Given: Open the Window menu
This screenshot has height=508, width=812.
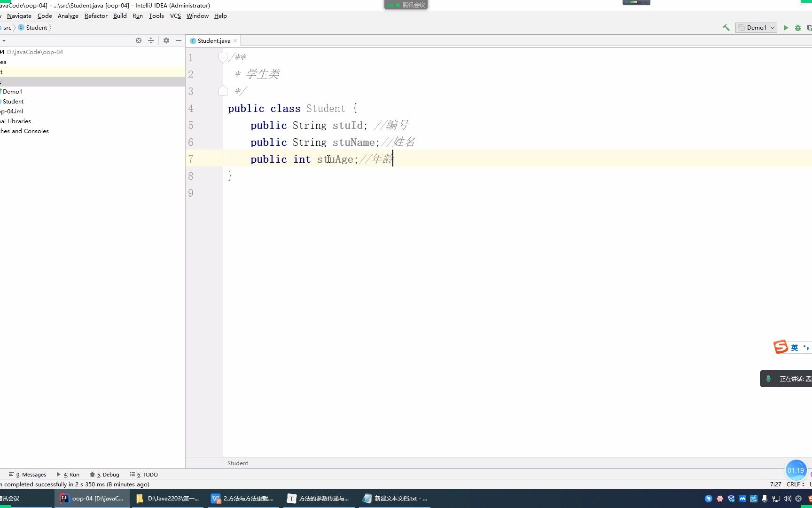Looking at the screenshot, I should tap(197, 16).
